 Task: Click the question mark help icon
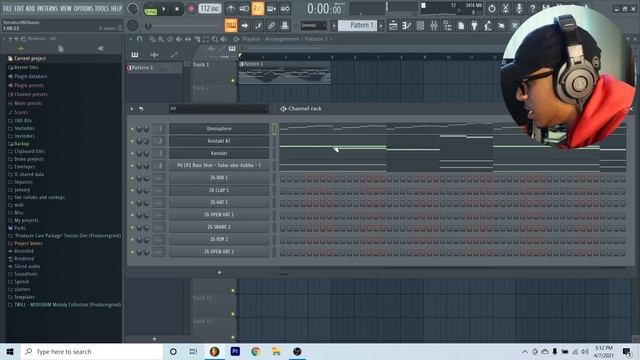click(532, 8)
